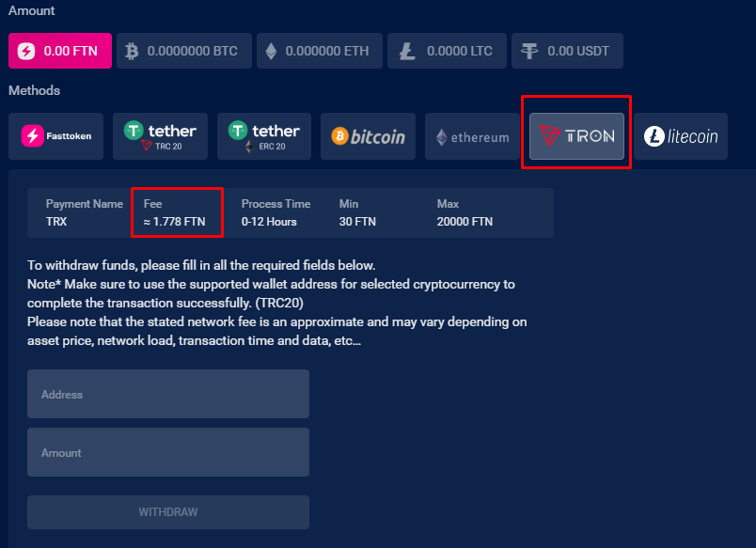Click the Ethereum diamond icon beside ETH amount
This screenshot has height=548, width=756.
271,51
